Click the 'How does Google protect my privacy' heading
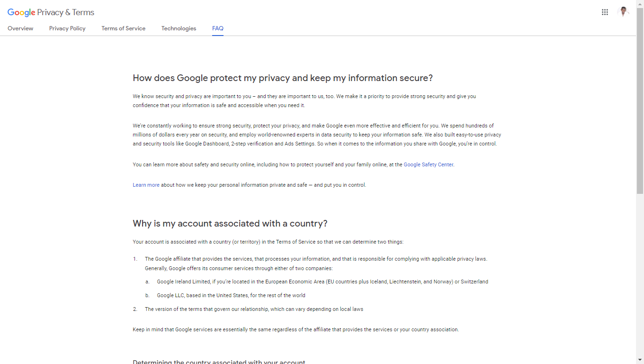The width and height of the screenshot is (644, 364). (x=283, y=78)
